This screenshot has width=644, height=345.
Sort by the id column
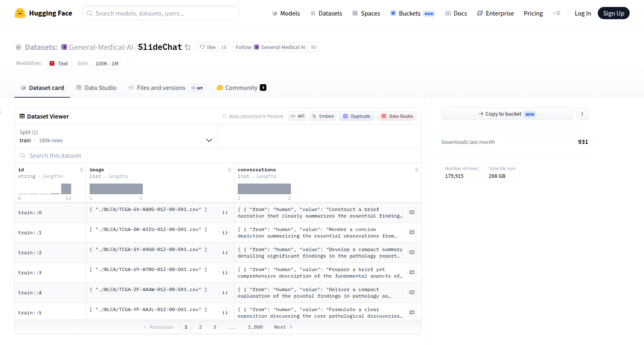click(81, 170)
